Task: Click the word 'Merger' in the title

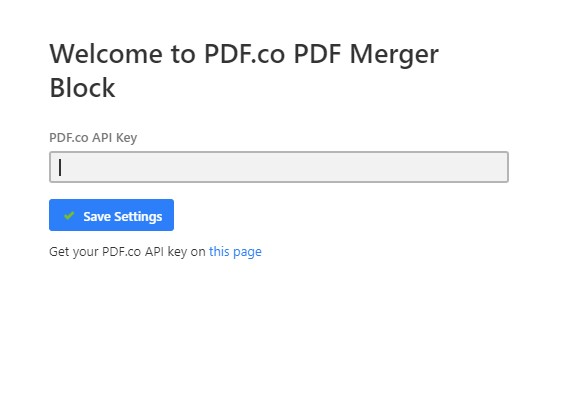Action: click(x=394, y=55)
